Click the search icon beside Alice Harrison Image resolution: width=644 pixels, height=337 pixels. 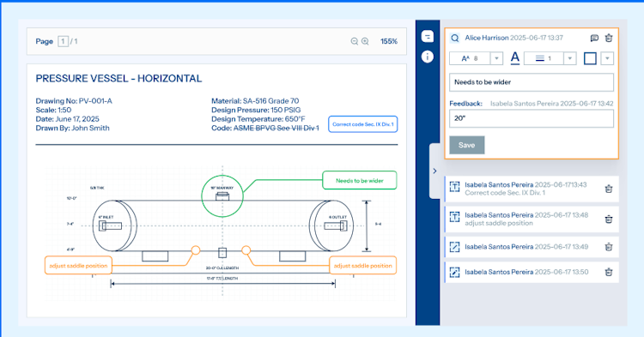pyautogui.click(x=454, y=38)
